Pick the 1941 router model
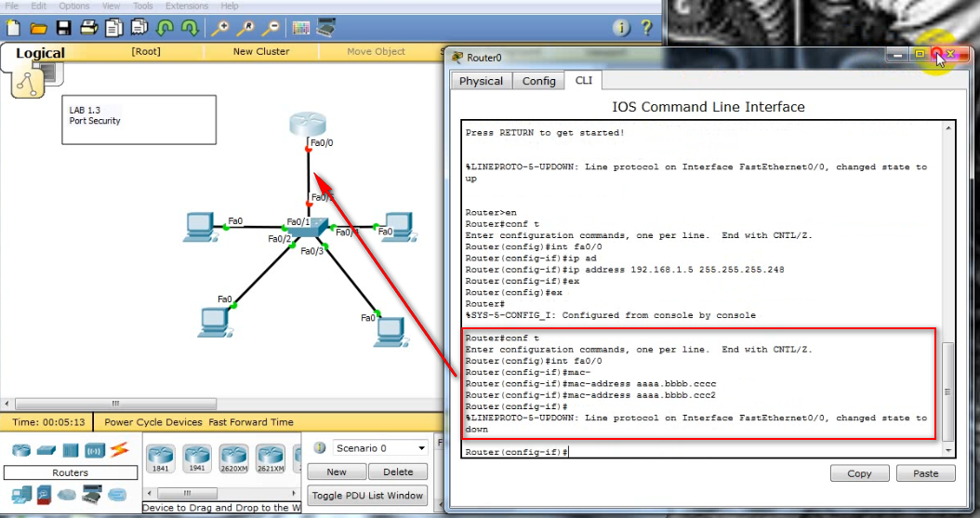The image size is (980, 518). 197,458
